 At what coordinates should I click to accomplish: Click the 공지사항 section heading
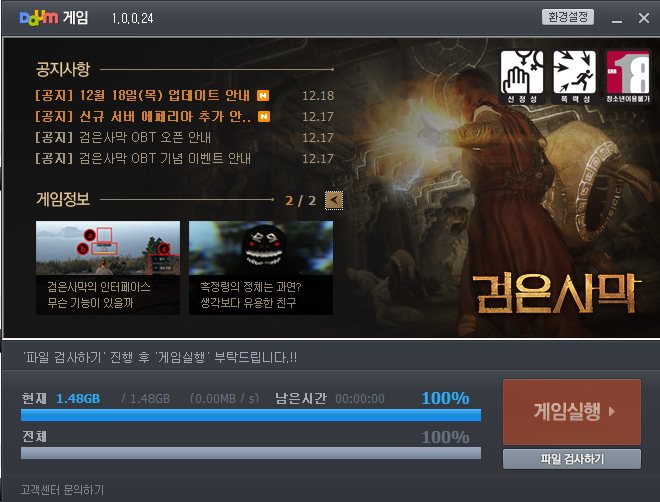(63, 69)
